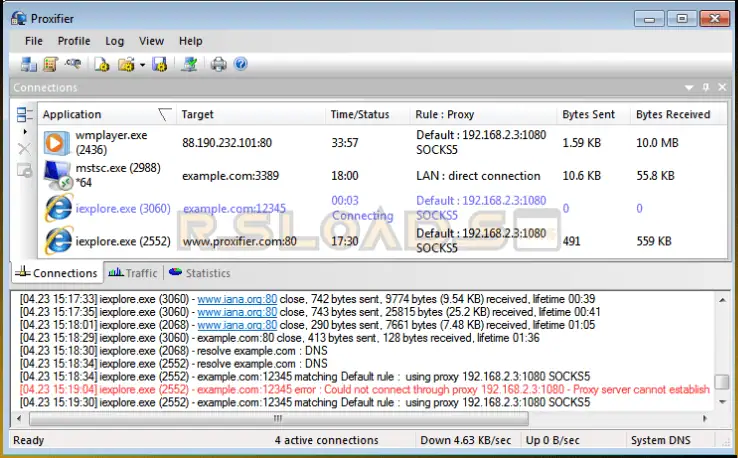Open Connections panel window position dropdown arrow
The image size is (738, 458).
[x=689, y=88]
